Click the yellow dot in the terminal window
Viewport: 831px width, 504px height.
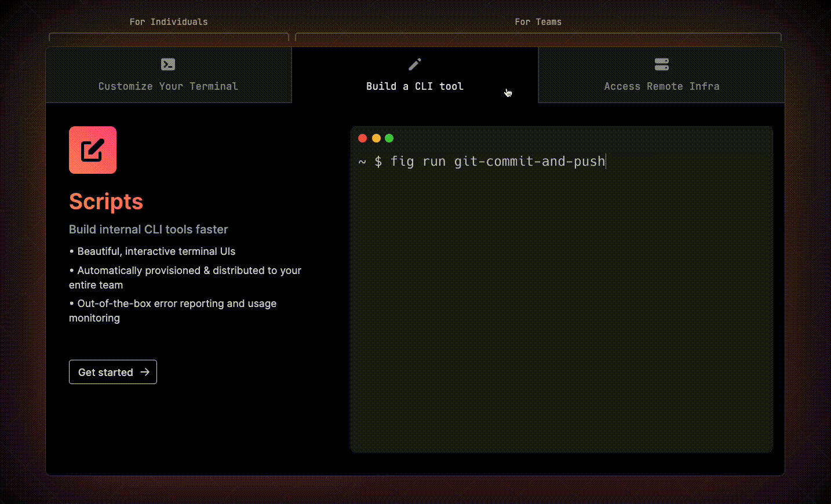click(376, 138)
